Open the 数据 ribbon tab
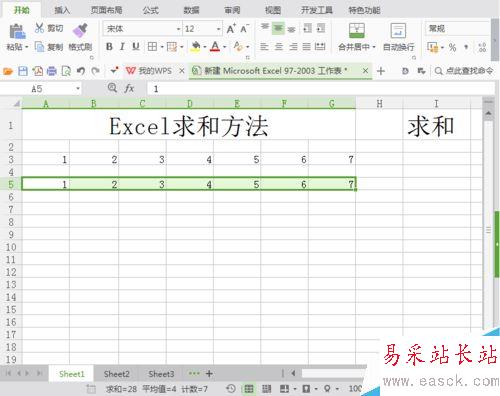The image size is (500, 396). tap(191, 10)
